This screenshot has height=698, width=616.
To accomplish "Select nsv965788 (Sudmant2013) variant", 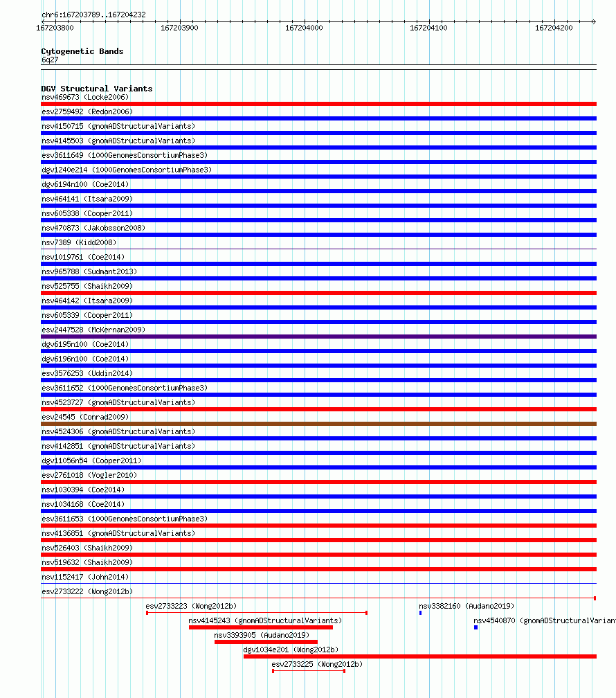I will click(x=89, y=271).
